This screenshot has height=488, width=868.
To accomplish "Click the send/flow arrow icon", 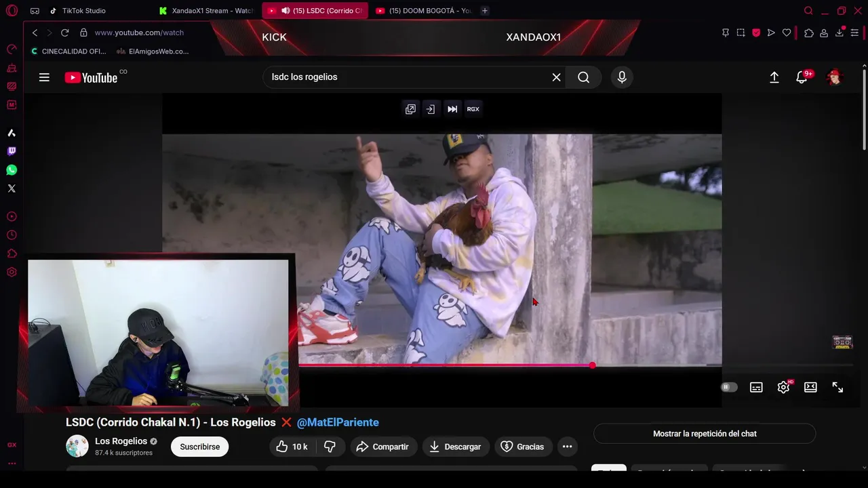I will [771, 33].
